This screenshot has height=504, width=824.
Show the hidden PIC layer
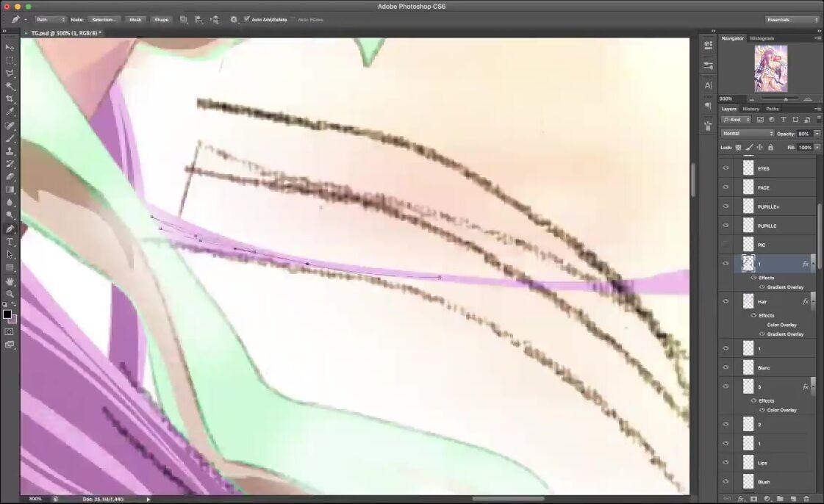click(726, 245)
